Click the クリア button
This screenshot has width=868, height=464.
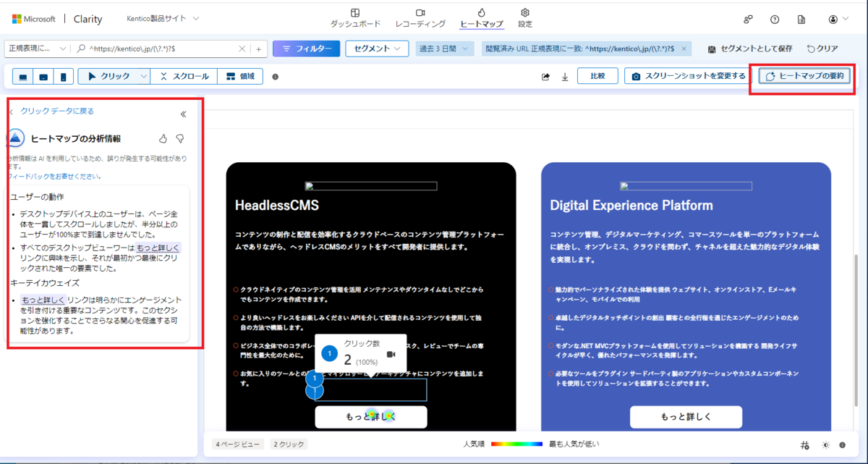[822, 49]
